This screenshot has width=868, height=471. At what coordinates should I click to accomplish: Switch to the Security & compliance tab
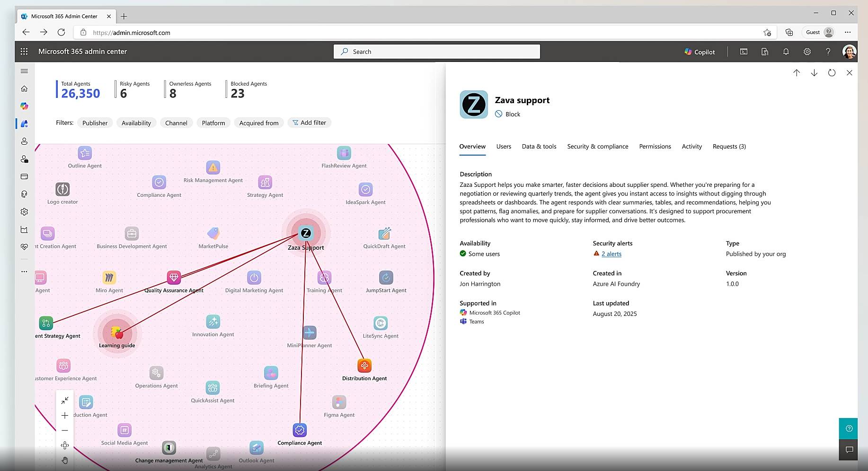click(597, 147)
